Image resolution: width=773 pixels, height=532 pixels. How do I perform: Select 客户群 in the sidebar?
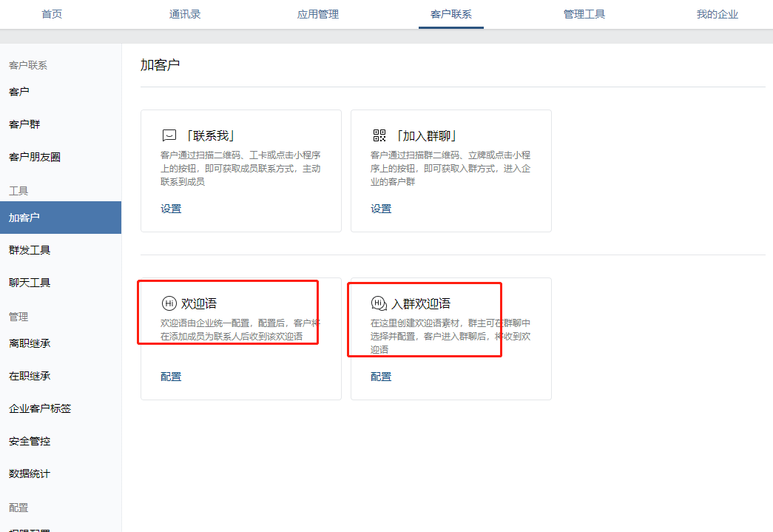[24, 124]
